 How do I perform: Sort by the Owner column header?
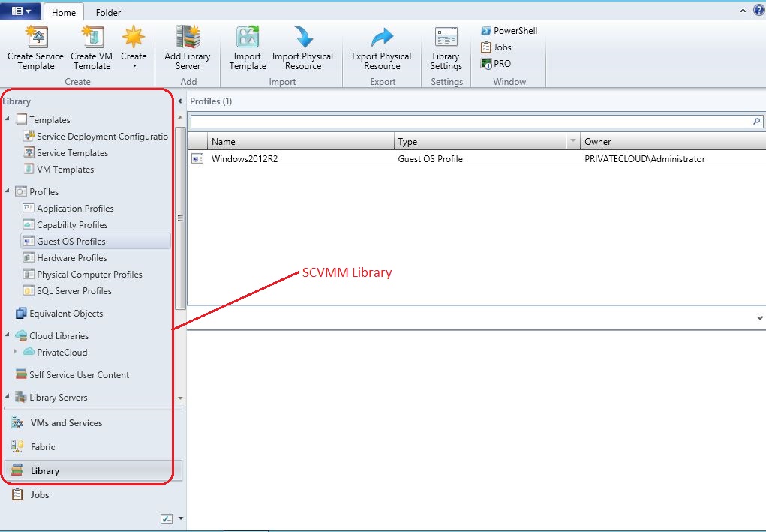673,141
